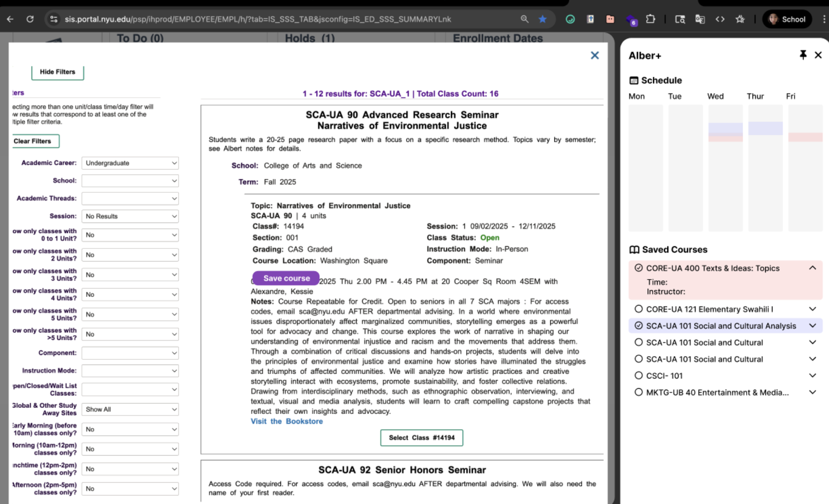Click the browser address bar URL
Screen dimensions: 829x504
258,19
